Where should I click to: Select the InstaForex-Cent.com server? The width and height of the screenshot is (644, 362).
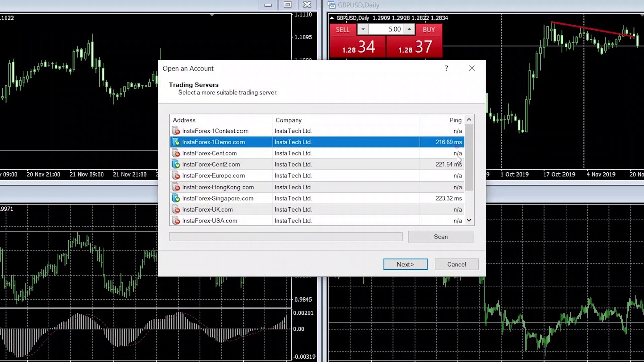317,153
